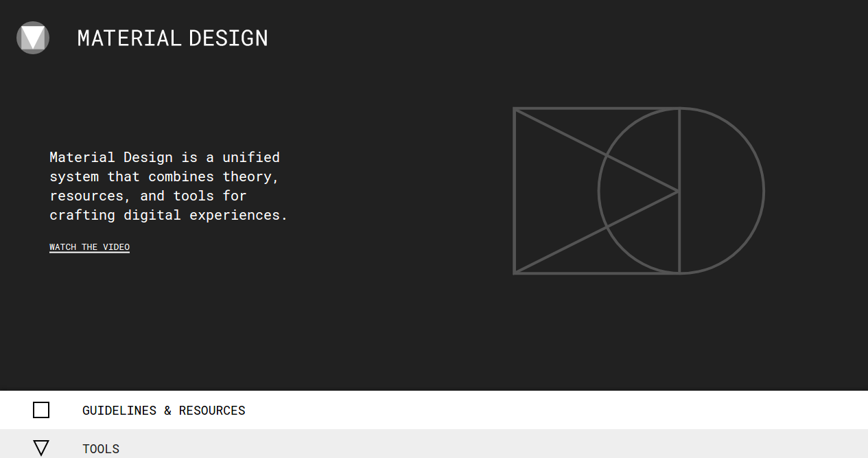Viewport: 868px width, 458px height.
Task: Click the square icon beside Guidelines & Resources
Action: pos(41,410)
